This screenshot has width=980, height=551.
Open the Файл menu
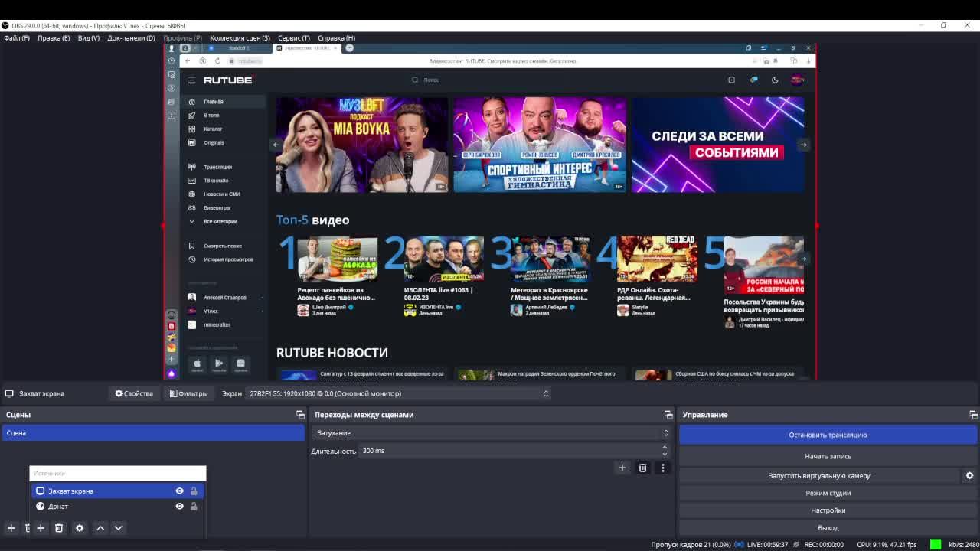pyautogui.click(x=16, y=37)
